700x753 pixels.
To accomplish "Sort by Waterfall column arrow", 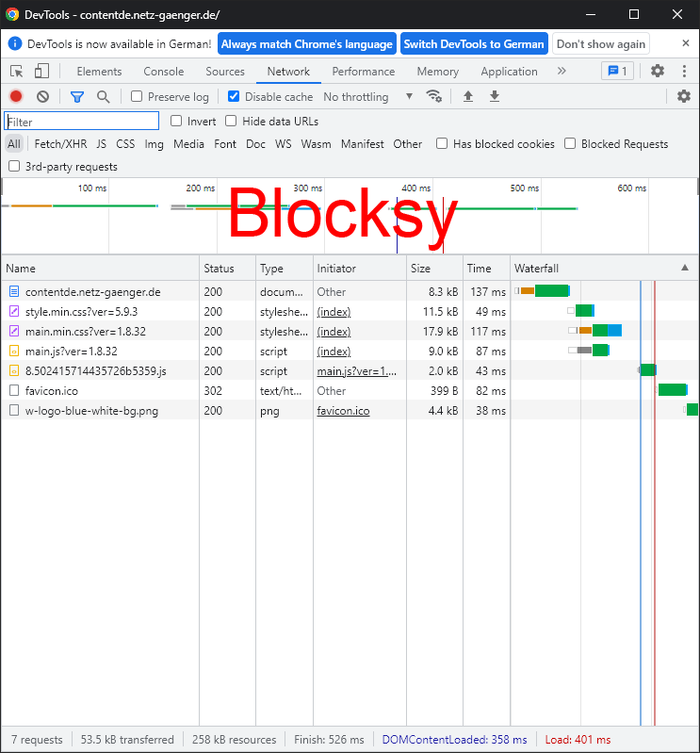I will 685,268.
